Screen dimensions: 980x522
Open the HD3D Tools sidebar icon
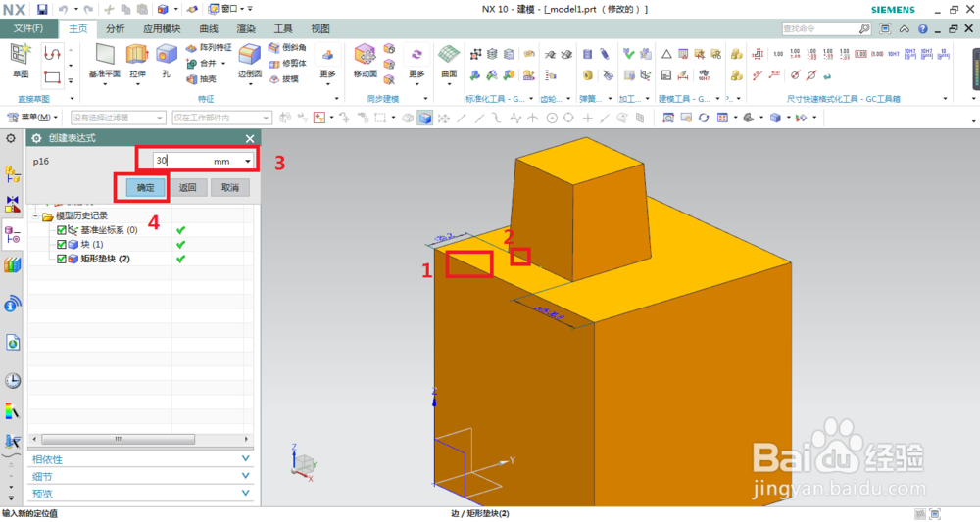click(x=13, y=304)
